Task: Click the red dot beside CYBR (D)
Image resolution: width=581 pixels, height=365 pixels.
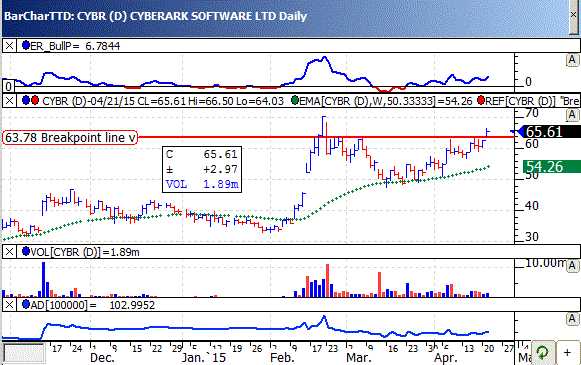Action: point(35,100)
